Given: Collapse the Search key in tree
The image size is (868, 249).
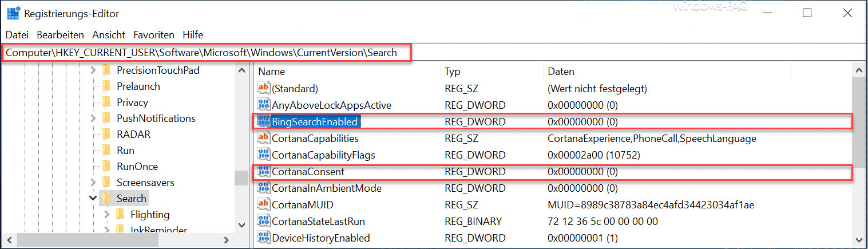Looking at the screenshot, I should tap(93, 199).
